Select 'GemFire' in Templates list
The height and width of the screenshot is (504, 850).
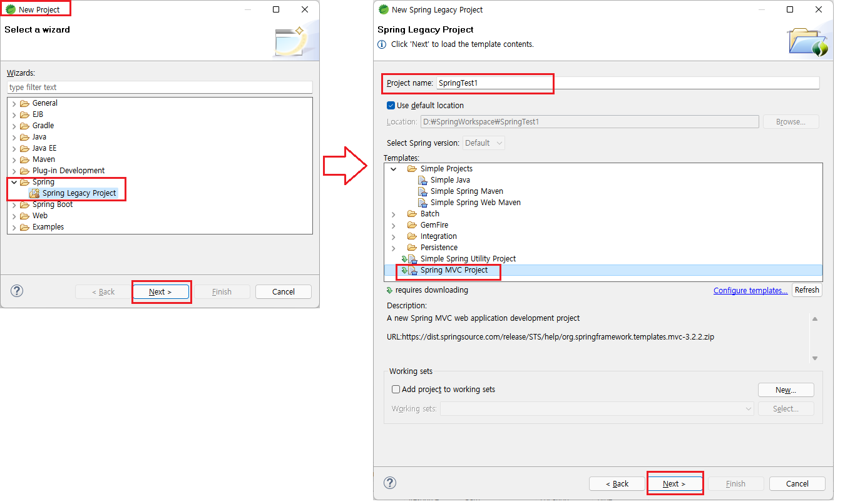pyautogui.click(x=434, y=225)
